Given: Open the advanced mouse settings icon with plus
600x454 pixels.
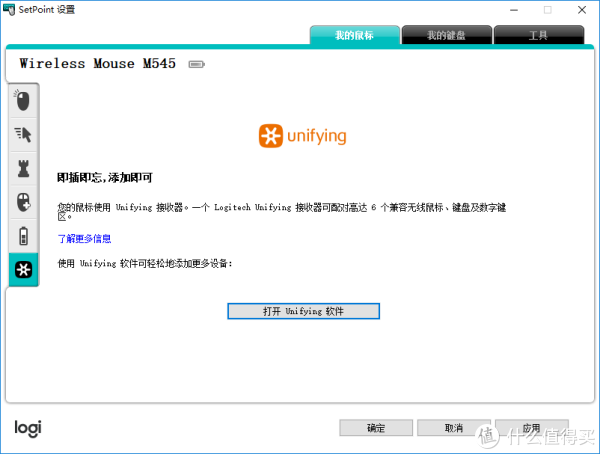Looking at the screenshot, I should pyautogui.click(x=23, y=202).
